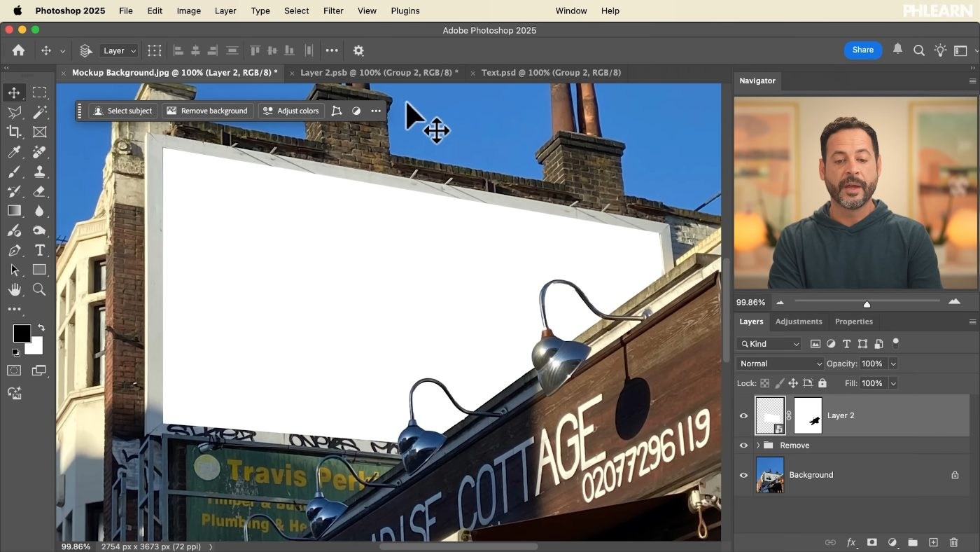Select the Crop tool

pos(14,132)
